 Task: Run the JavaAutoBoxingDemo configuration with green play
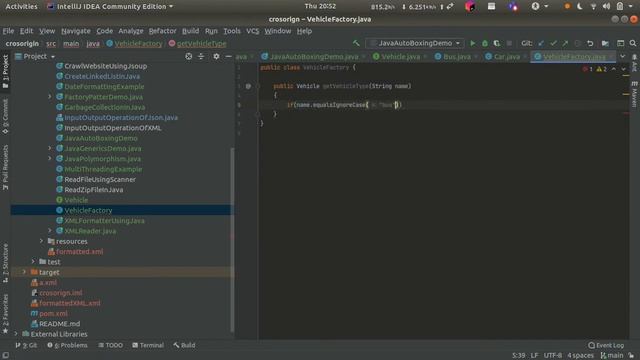[473, 43]
